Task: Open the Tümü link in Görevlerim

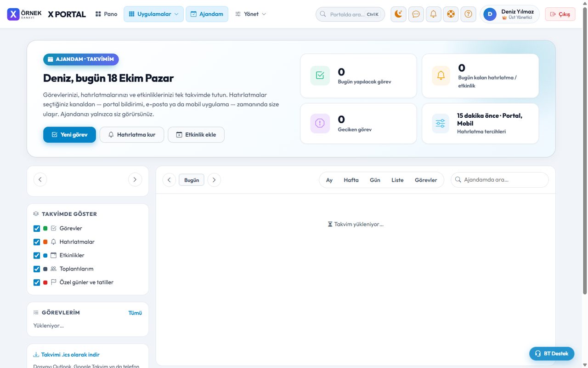Action: pos(135,313)
